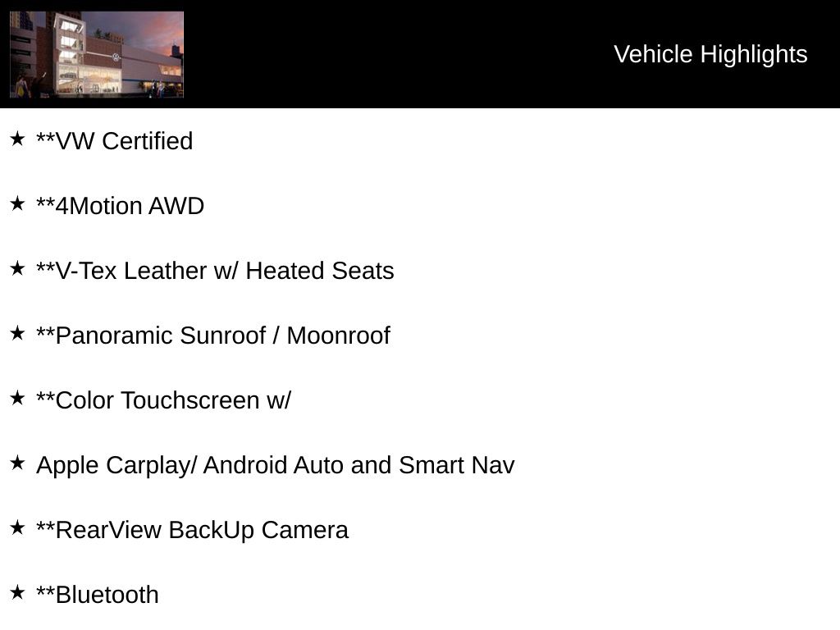Click star icon beside RearView BackUp Camera
840x630 pixels.
[17, 527]
